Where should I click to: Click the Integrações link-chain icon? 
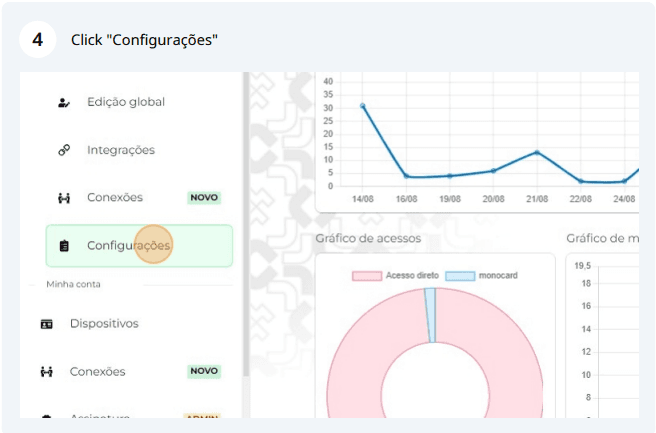[x=64, y=150]
